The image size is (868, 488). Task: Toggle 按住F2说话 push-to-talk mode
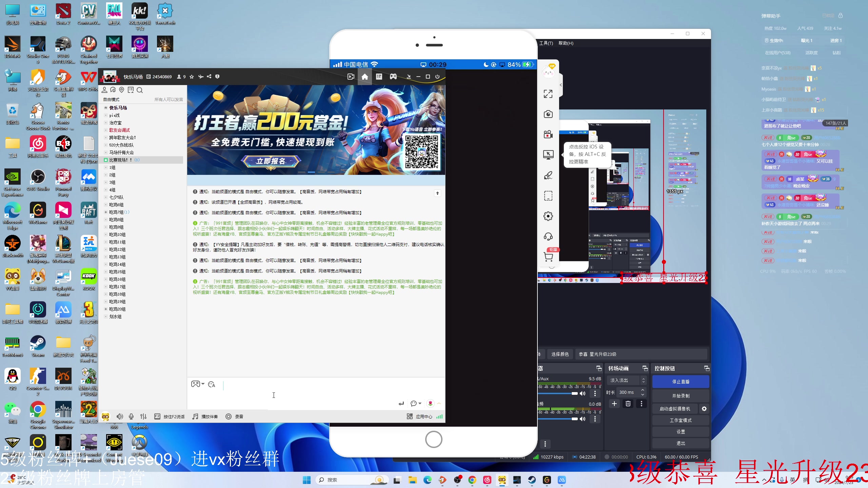[170, 416]
